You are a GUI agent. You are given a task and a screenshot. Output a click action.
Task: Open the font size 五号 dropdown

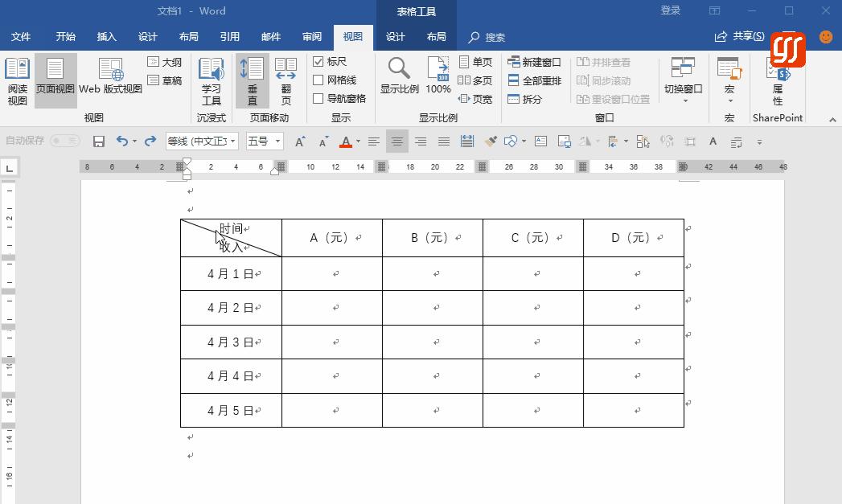[277, 141]
